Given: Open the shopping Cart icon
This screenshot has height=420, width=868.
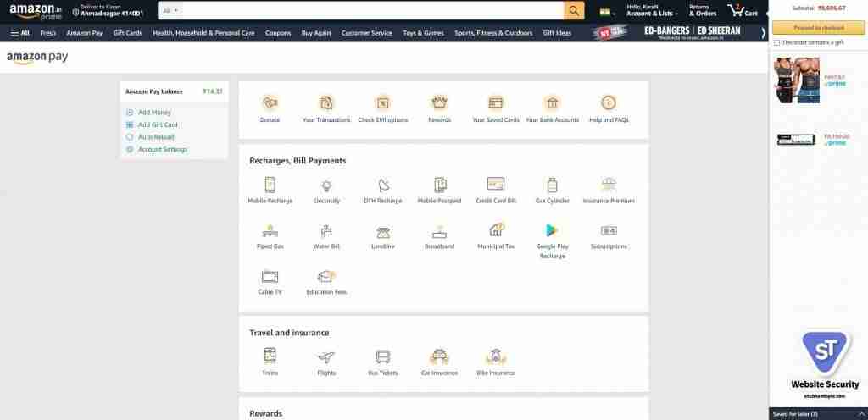Looking at the screenshot, I should click(743, 10).
